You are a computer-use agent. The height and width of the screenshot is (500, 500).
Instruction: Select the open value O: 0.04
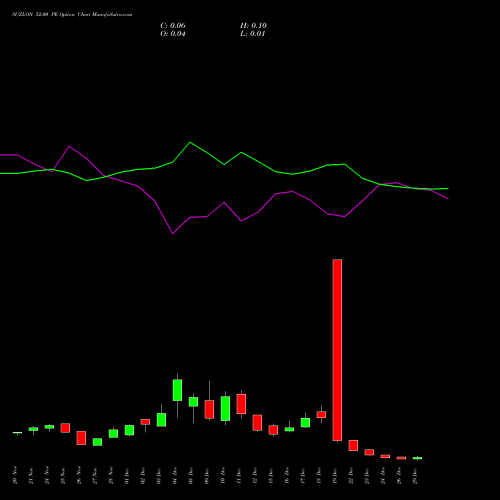(x=173, y=34)
